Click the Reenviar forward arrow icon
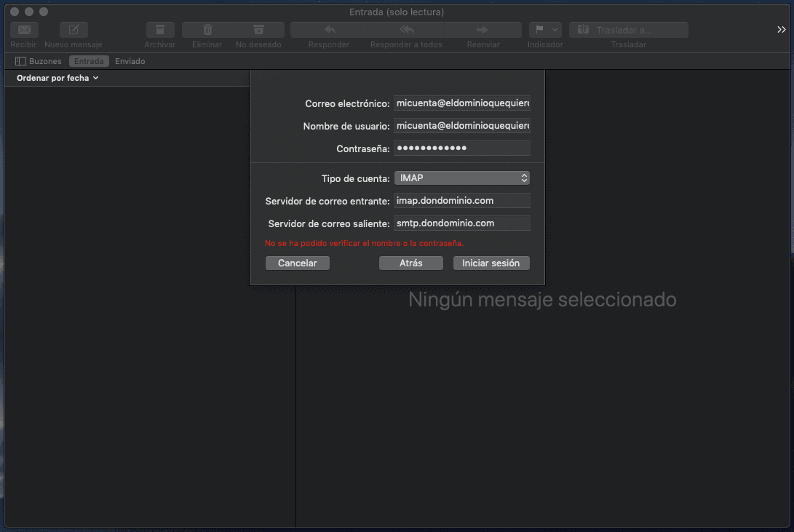 point(482,30)
